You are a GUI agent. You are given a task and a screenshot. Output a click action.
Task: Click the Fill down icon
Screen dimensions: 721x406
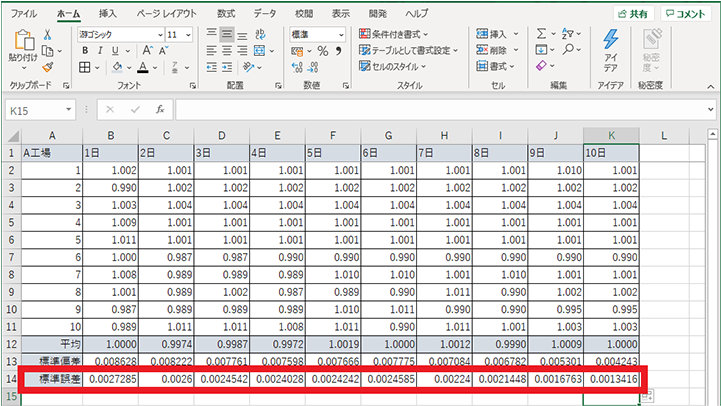click(x=541, y=50)
